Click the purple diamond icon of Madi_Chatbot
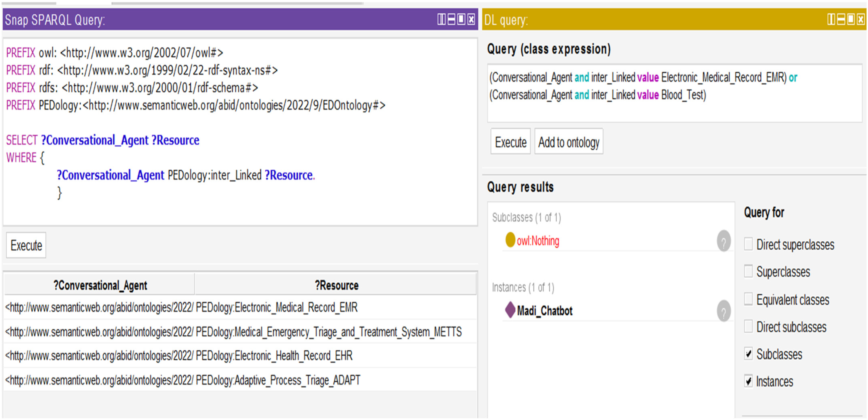Viewport: 868px width, 420px height. coord(510,309)
